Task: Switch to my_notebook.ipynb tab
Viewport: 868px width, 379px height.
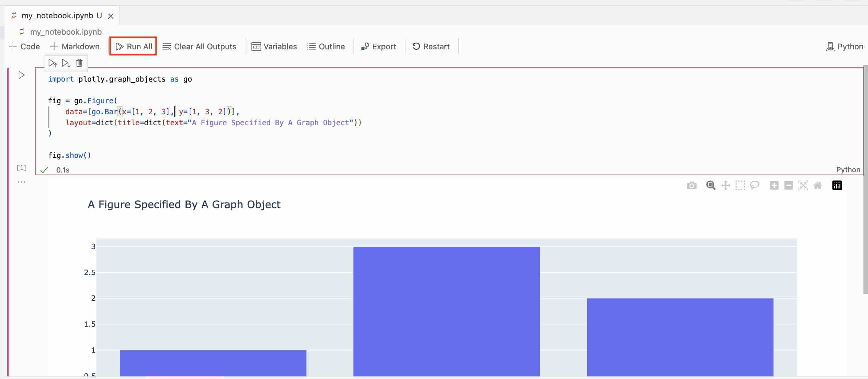Action: 57,16
